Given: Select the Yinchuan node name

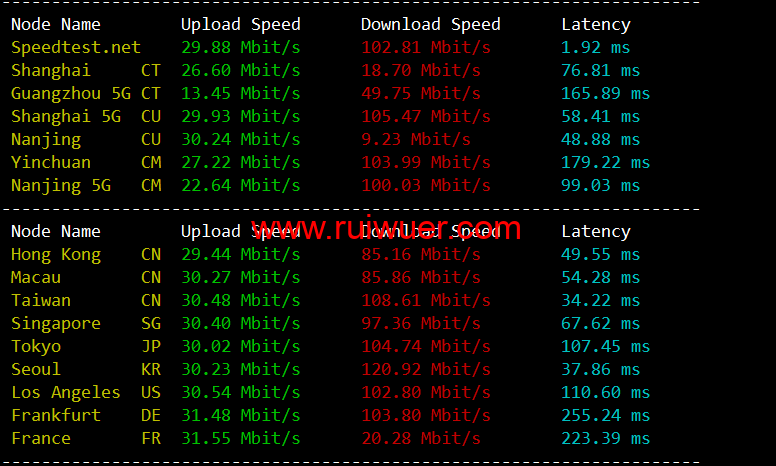Looking at the screenshot, I should point(51,162).
